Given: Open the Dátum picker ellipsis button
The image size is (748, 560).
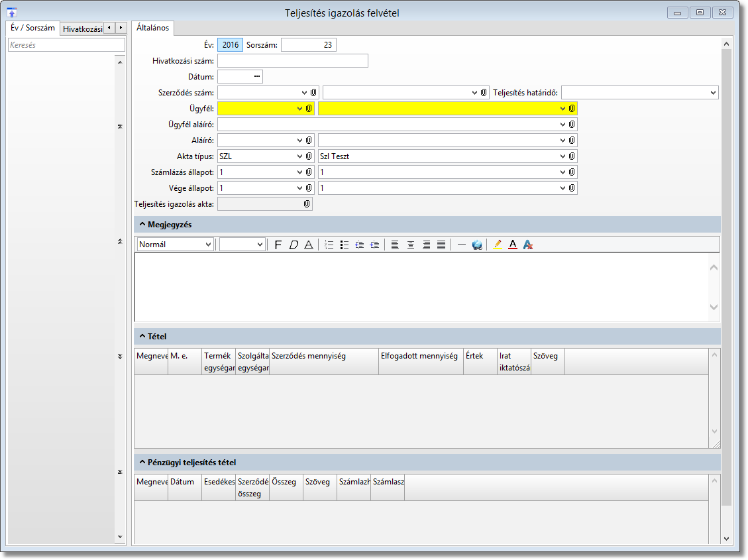Looking at the screenshot, I should 257,77.
